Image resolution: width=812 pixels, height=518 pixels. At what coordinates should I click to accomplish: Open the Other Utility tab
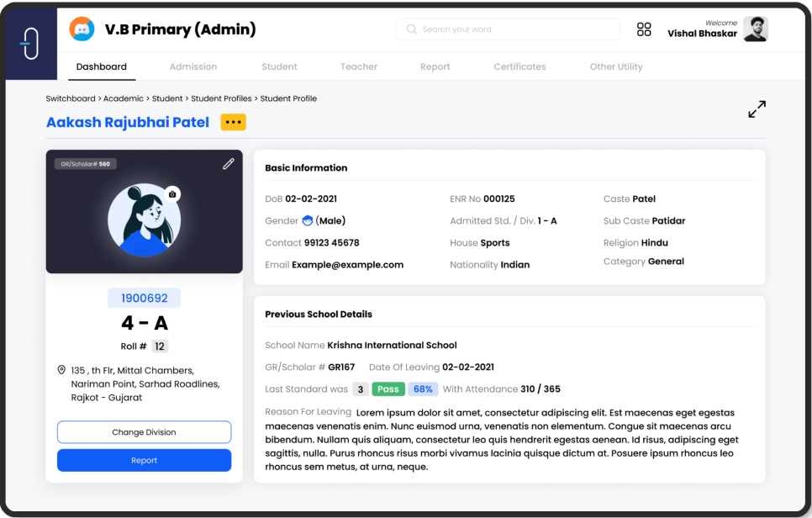click(x=616, y=66)
